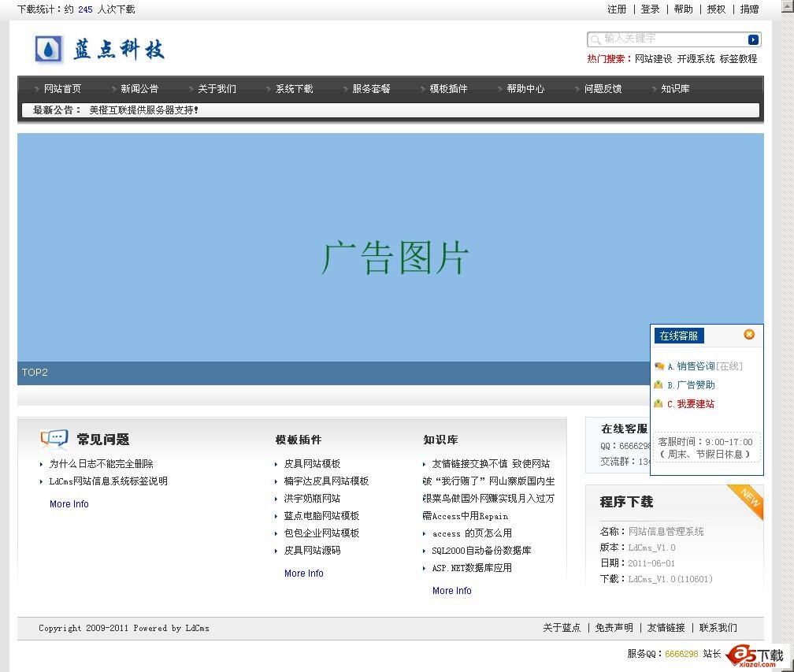Screen dimensions: 794x672
Task: Open the 网站首页 navigation item
Action: (62, 89)
